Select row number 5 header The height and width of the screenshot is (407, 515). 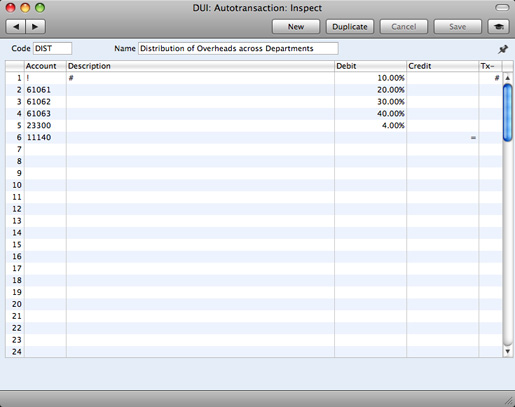tap(15, 126)
